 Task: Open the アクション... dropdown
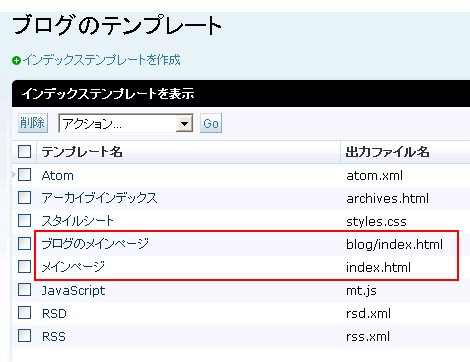pos(126,123)
